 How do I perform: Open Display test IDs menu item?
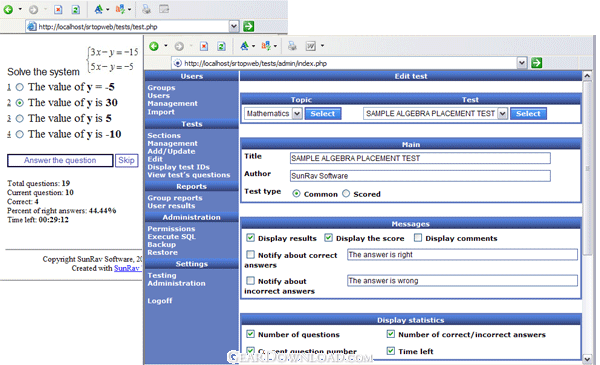click(178, 167)
